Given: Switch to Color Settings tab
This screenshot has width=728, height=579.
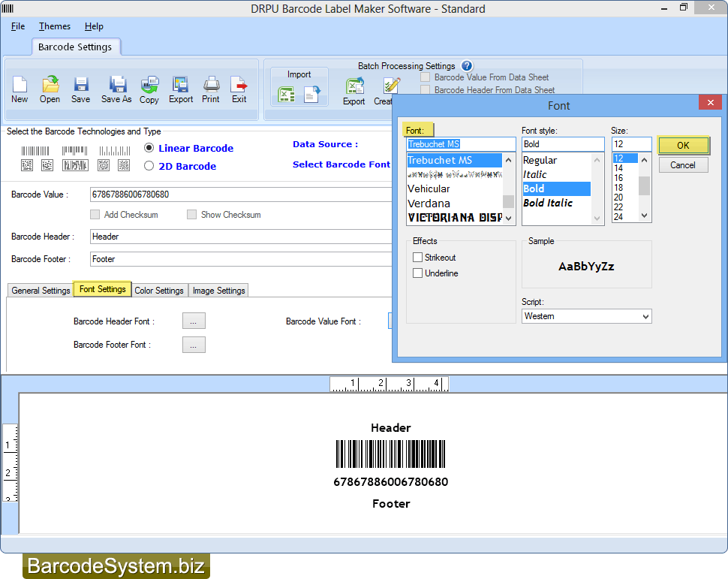Looking at the screenshot, I should click(159, 291).
